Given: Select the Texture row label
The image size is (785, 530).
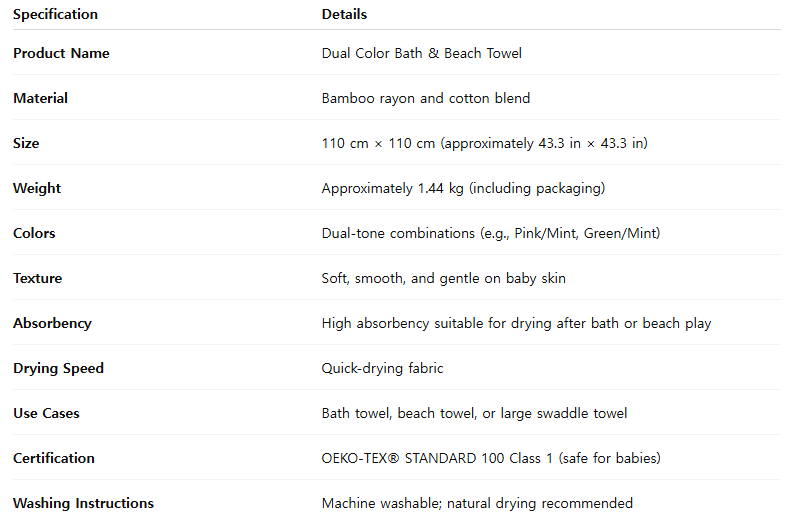Looking at the screenshot, I should coord(37,278).
